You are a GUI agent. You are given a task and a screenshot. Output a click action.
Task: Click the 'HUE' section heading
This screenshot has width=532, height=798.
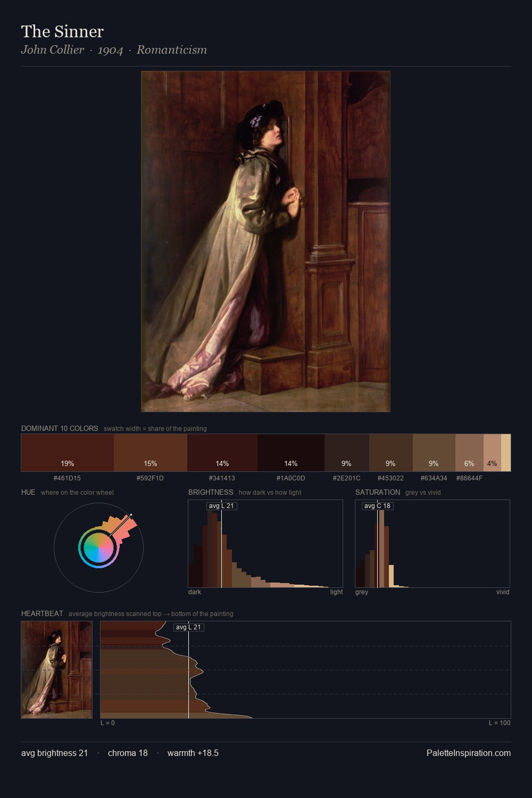(x=28, y=492)
